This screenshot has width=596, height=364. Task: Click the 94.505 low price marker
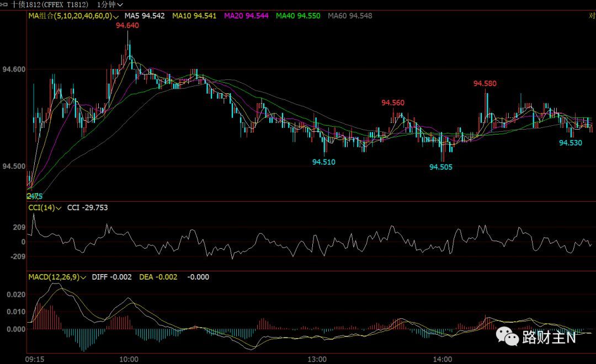[441, 167]
